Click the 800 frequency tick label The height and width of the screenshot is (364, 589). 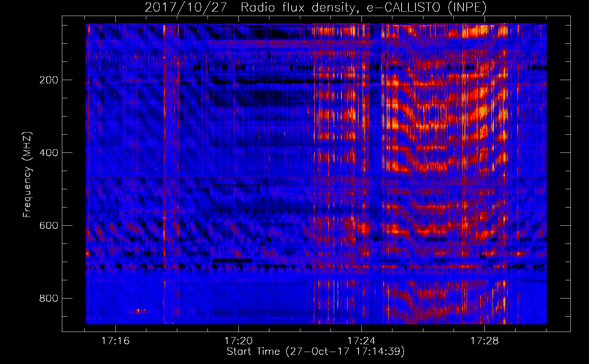(x=49, y=298)
